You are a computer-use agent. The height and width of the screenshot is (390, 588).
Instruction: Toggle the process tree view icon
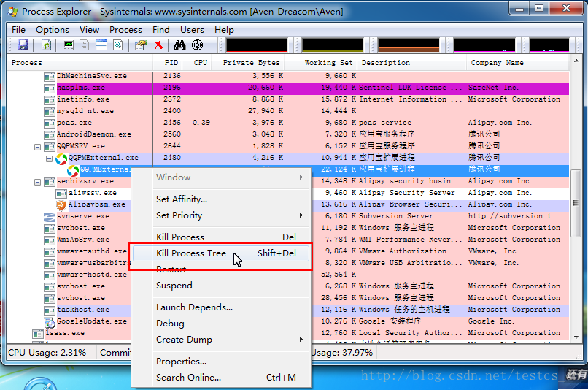85,45
